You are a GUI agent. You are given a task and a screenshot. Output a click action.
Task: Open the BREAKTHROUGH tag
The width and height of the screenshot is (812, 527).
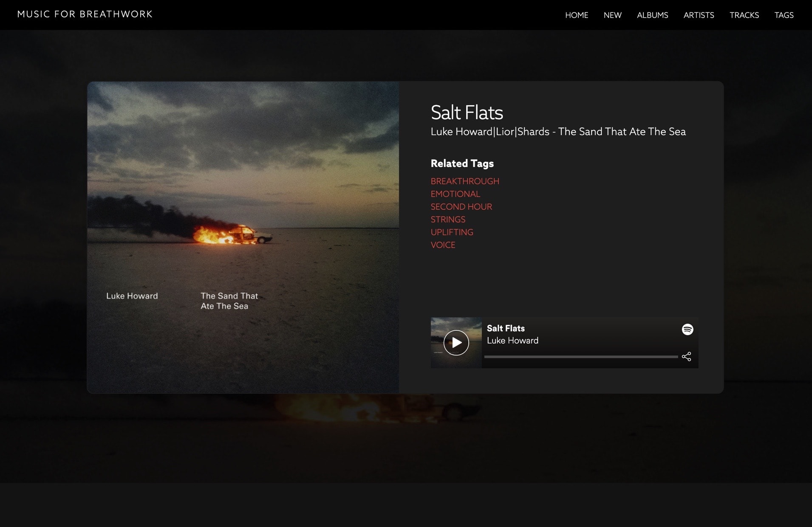pyautogui.click(x=465, y=181)
